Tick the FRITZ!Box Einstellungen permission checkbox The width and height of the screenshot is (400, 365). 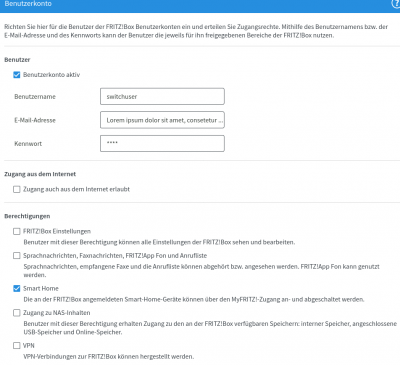pos(17,231)
